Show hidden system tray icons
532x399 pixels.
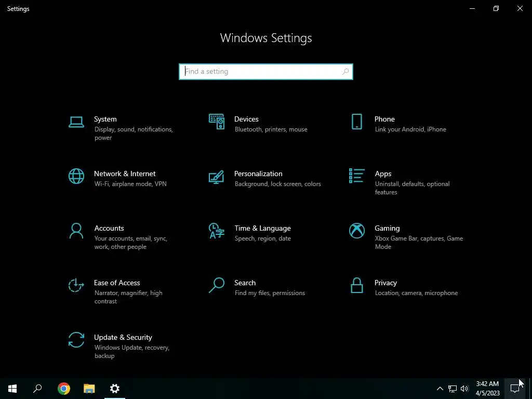[x=440, y=389]
